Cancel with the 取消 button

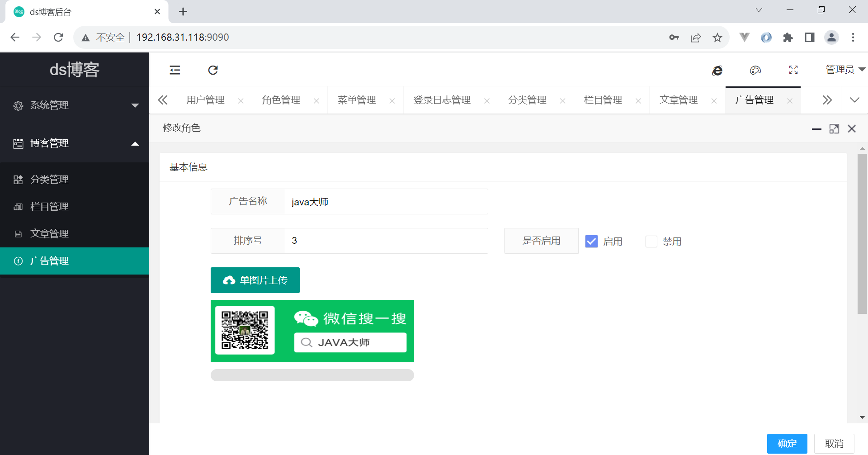click(x=834, y=444)
